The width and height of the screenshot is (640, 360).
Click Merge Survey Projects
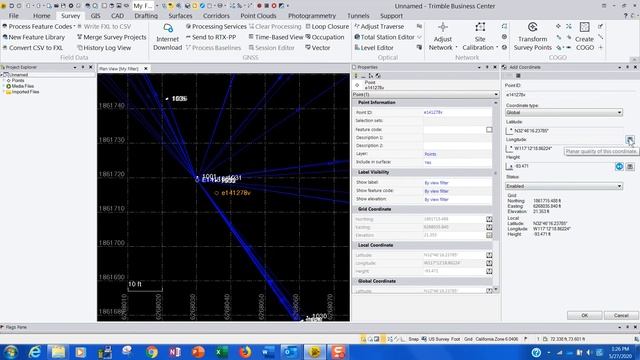coord(111,37)
